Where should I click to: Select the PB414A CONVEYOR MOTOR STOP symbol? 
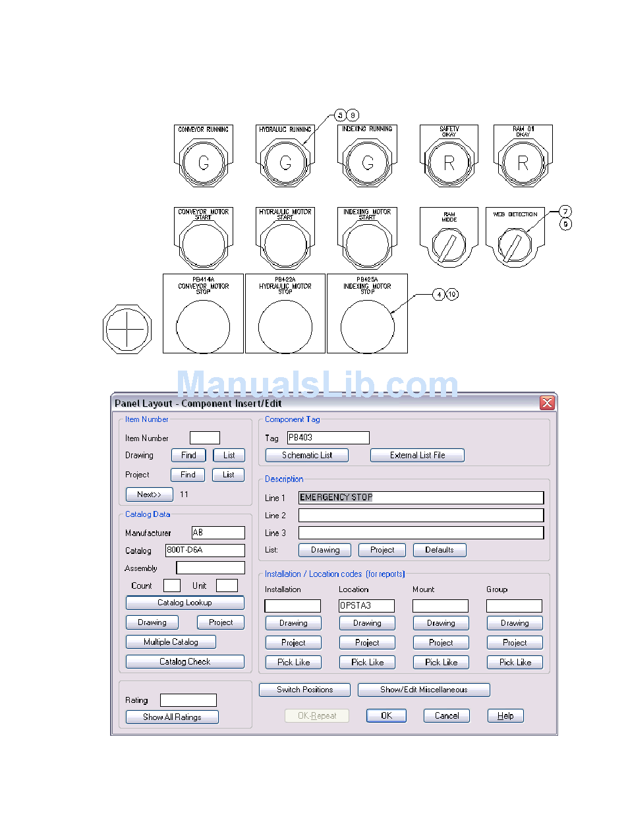[x=203, y=314]
